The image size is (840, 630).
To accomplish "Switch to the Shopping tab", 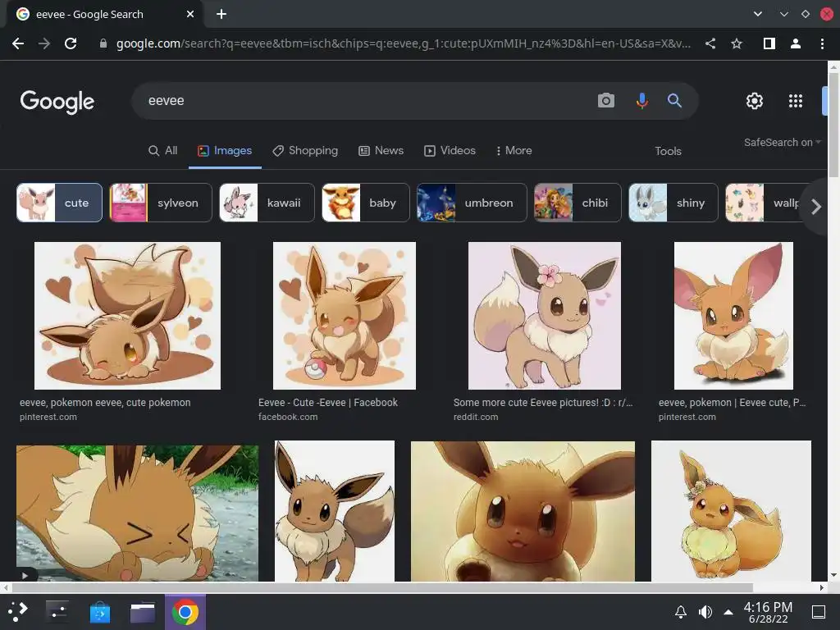I will point(305,151).
